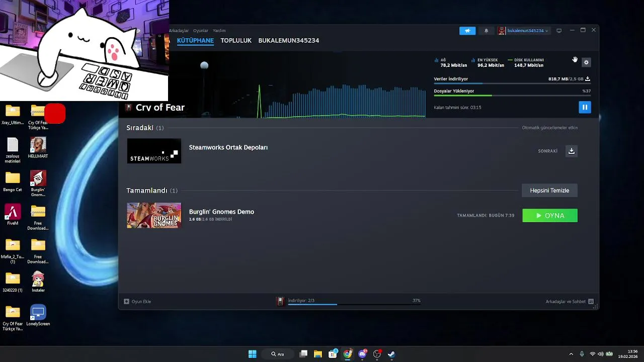Click the Cry of Fear icon in bottom download bar
644x362 pixels.
point(281,301)
